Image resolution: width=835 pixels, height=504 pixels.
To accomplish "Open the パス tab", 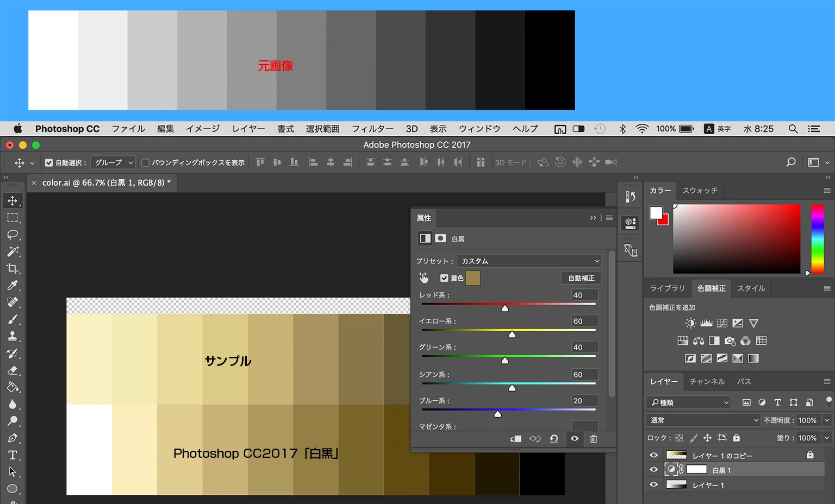I will 744,381.
